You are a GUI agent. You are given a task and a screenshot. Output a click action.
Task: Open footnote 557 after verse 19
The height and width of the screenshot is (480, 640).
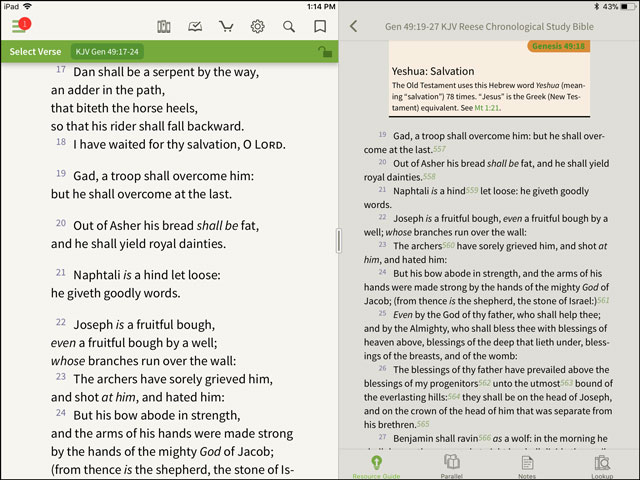tap(440, 149)
